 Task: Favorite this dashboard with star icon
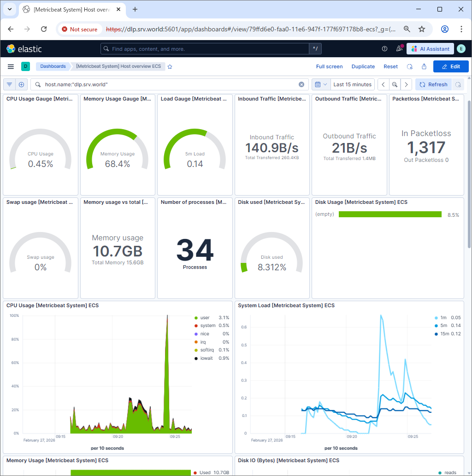tap(170, 66)
